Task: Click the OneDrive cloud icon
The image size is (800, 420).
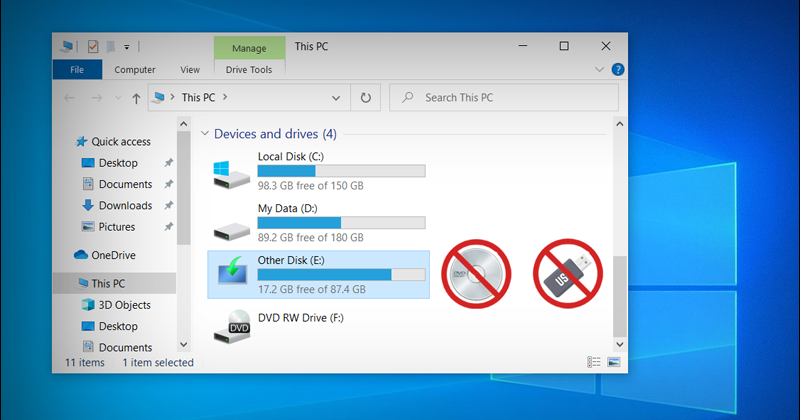Action: coord(81,255)
